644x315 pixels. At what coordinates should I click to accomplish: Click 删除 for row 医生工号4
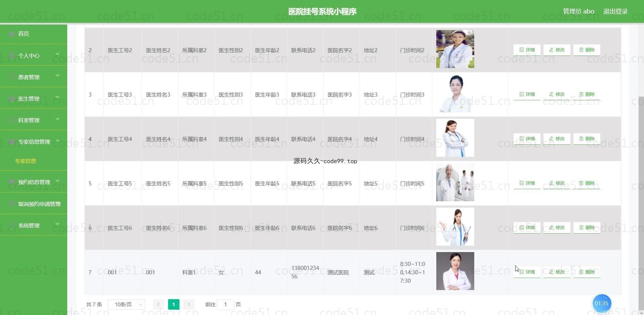click(587, 139)
